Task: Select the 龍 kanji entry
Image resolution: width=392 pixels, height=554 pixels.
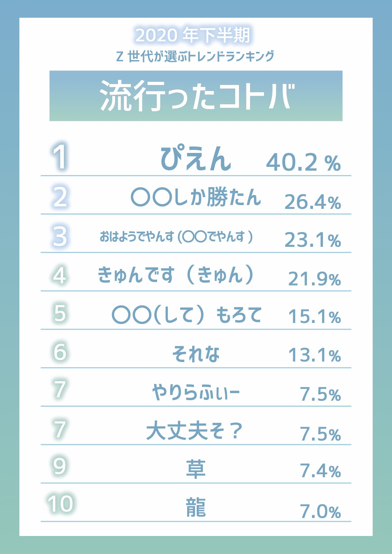Action: click(x=196, y=508)
